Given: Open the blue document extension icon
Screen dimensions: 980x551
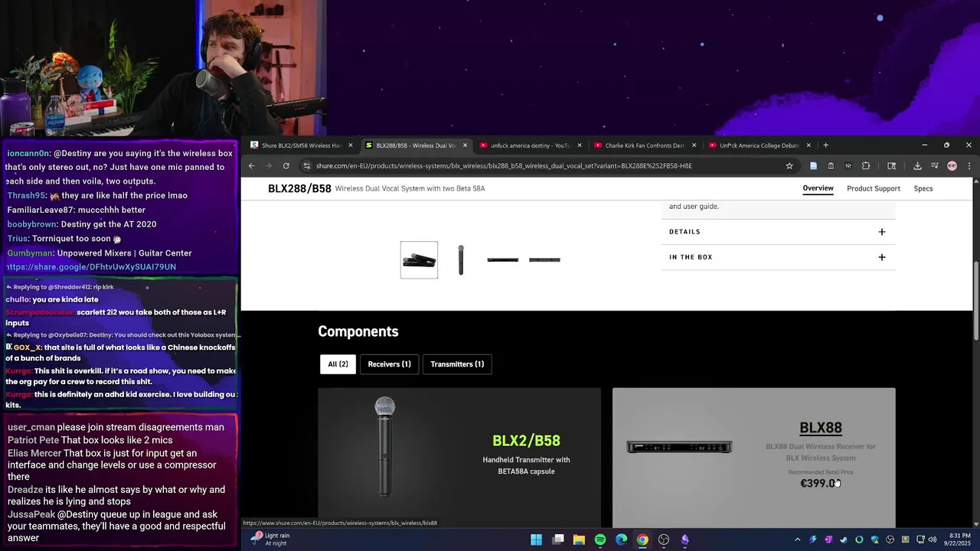Looking at the screenshot, I should (813, 165).
